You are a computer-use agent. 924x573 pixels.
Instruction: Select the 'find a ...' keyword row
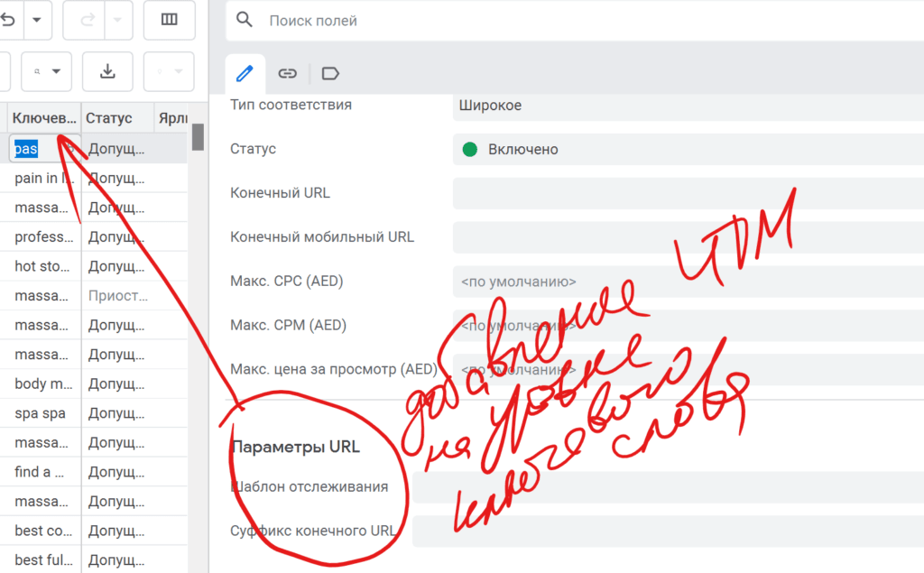44,472
